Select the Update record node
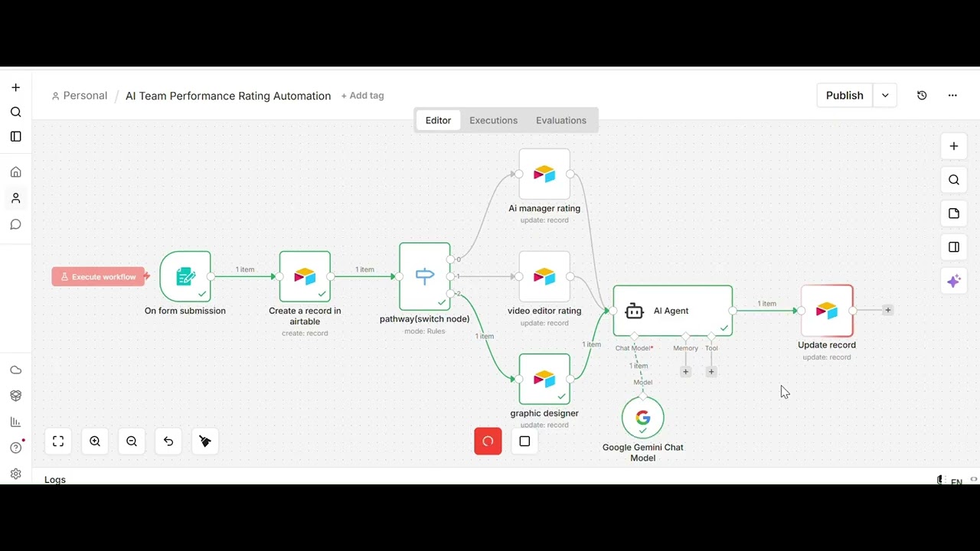The image size is (980, 551). coord(827,311)
